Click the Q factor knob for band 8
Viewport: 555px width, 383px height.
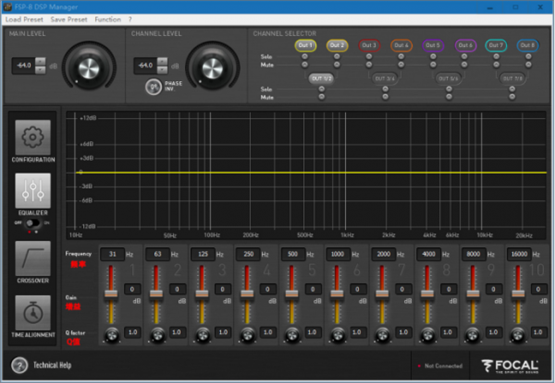pyautogui.click(x=428, y=335)
